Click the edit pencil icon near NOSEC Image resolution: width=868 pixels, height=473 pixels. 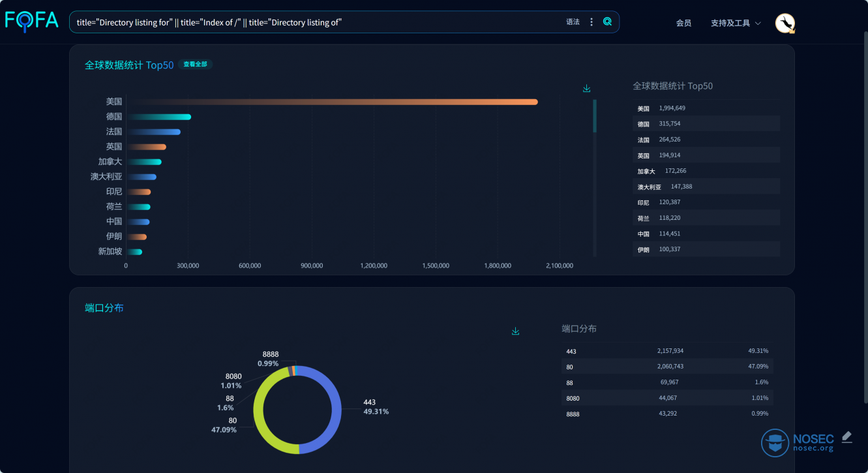click(846, 437)
